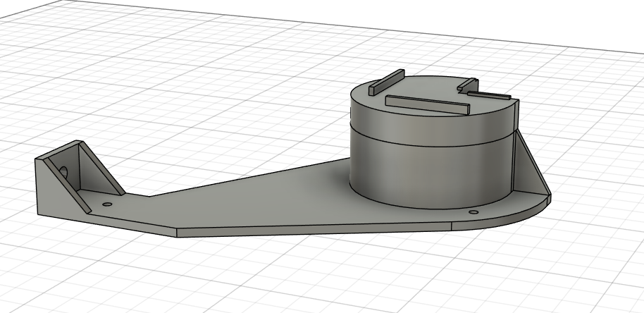
Task: Select the short diagonal rib on cylinder top
Action: click(387, 82)
